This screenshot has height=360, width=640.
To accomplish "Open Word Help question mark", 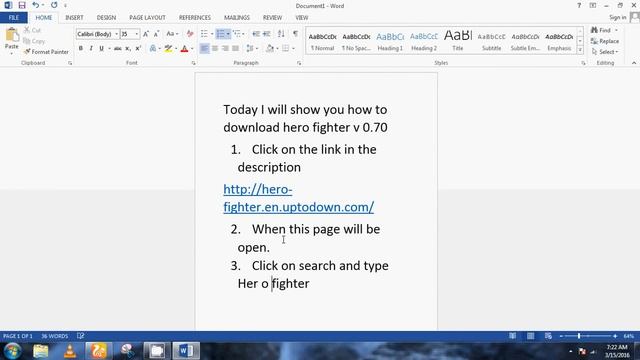I will [x=579, y=6].
